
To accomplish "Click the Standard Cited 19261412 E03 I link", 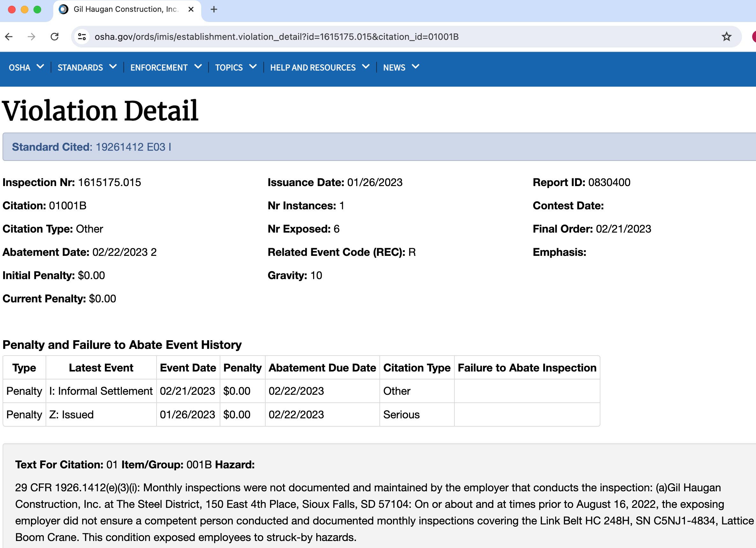I will [92, 147].
